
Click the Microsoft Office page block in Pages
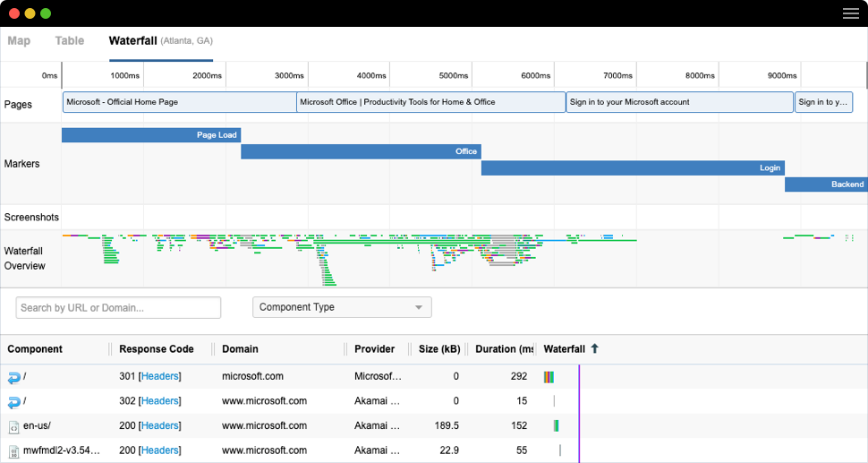tap(430, 102)
